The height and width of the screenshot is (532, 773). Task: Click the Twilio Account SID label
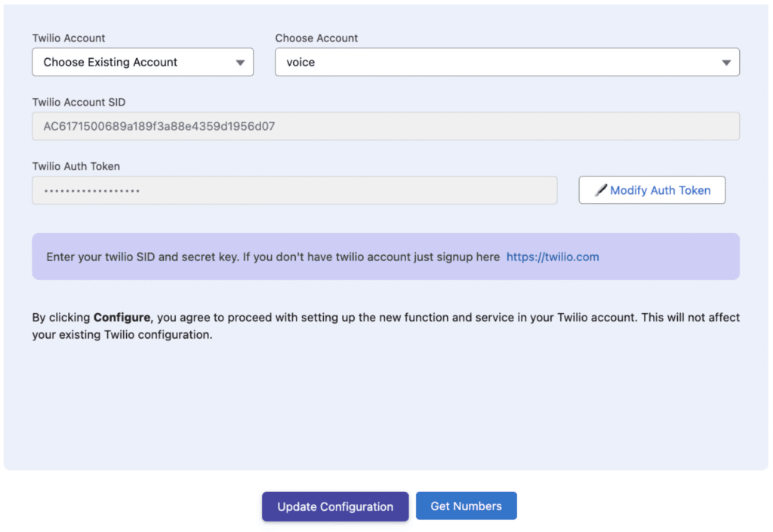coord(79,102)
